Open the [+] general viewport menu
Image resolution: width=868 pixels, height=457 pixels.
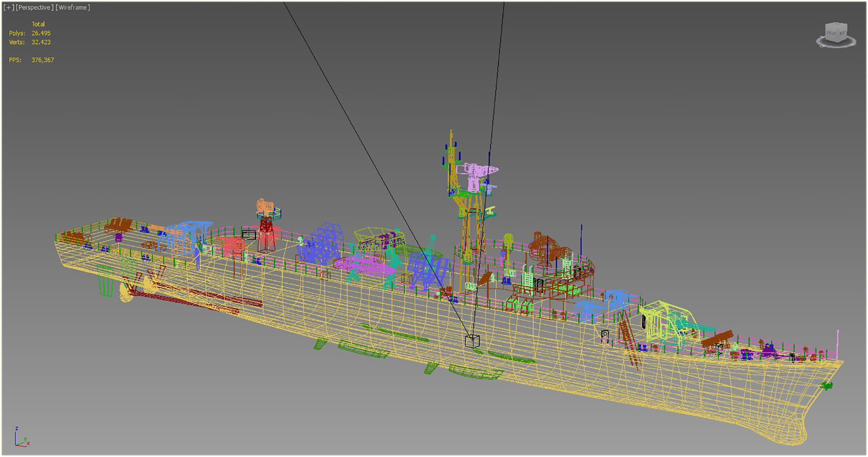[x=8, y=8]
